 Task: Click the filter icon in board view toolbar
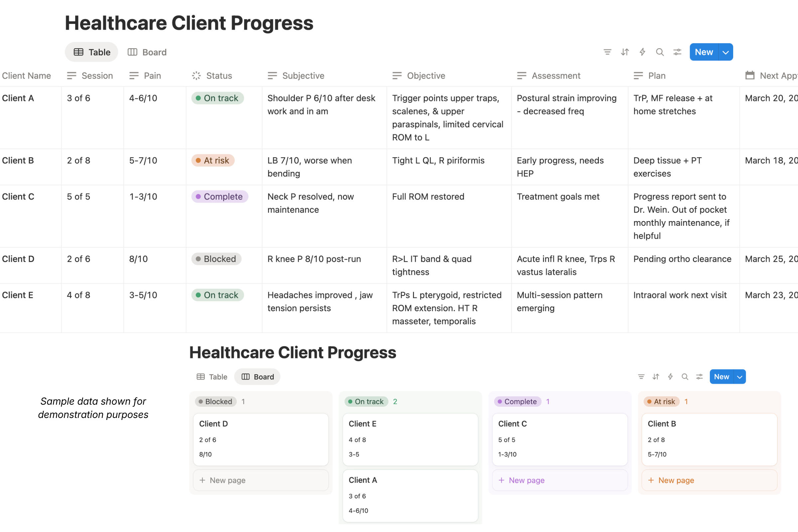(x=641, y=377)
